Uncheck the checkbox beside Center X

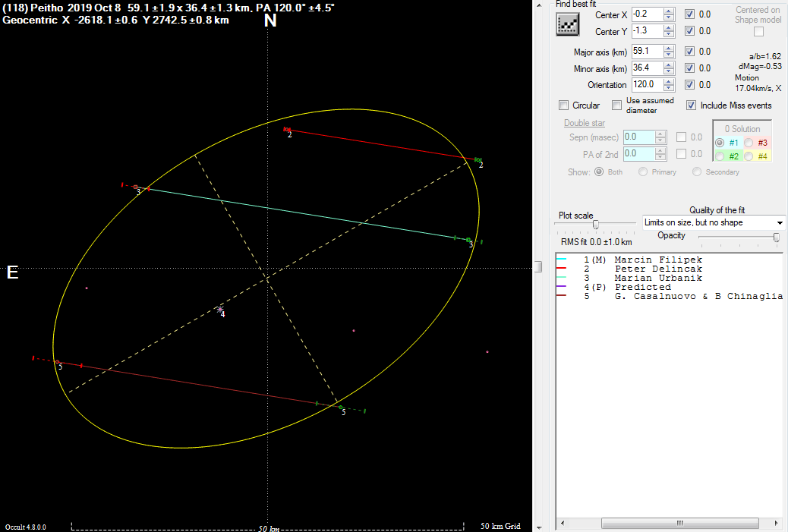(690, 14)
